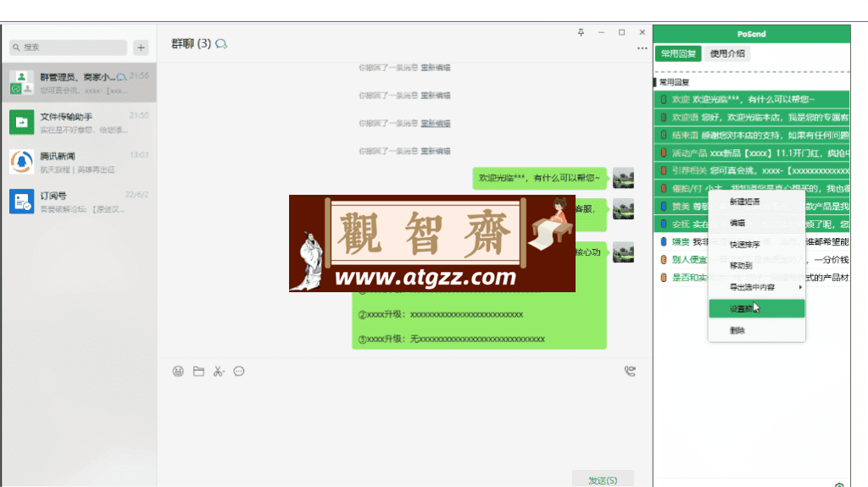
Task: Switch to the 使用介绍 tab in PoSend
Action: tap(727, 53)
